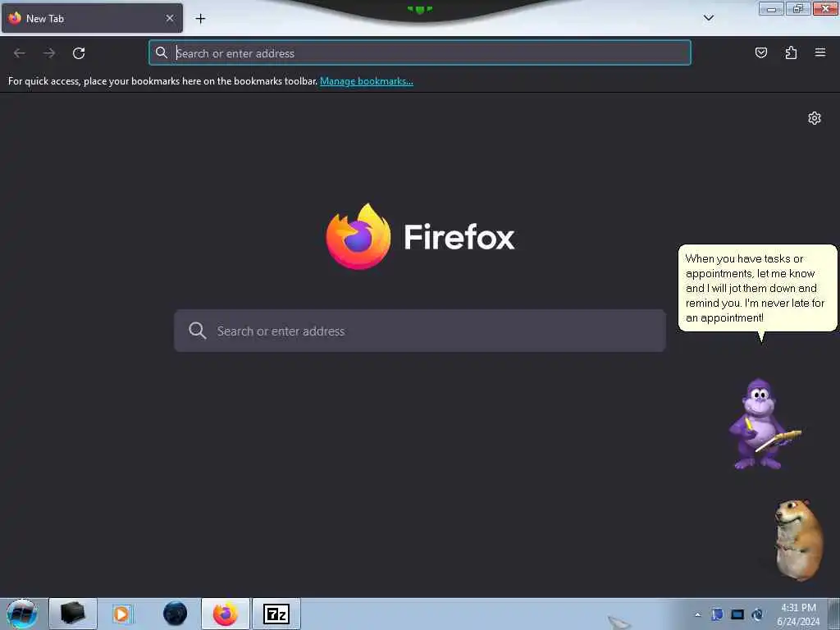The image size is (840, 630).
Task: Focus the top address bar field
Action: (420, 52)
